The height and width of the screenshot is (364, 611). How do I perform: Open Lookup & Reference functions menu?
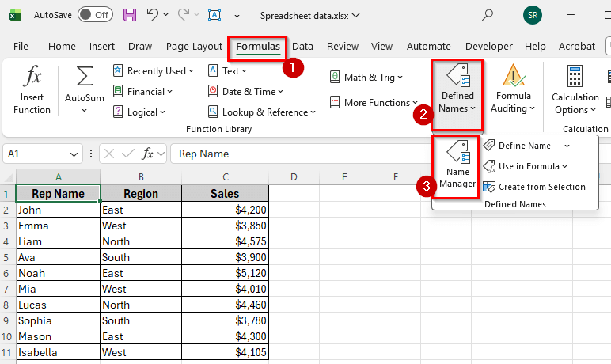point(261,112)
